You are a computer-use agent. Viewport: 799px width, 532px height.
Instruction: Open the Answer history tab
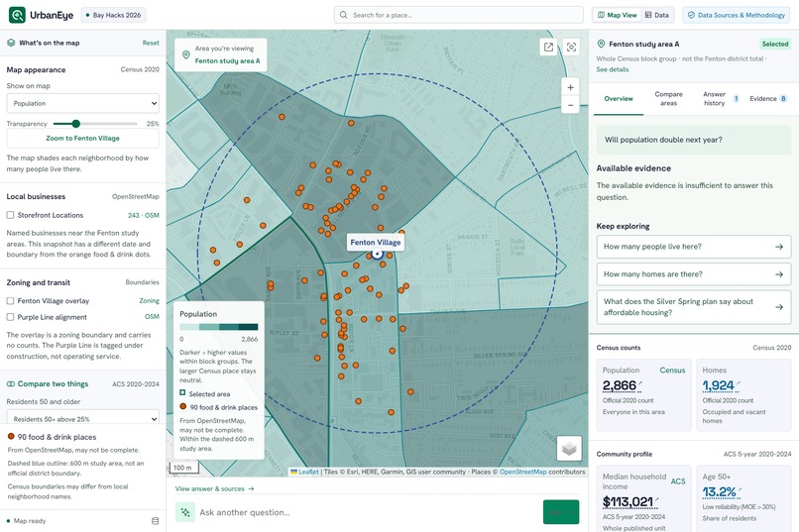pos(721,99)
